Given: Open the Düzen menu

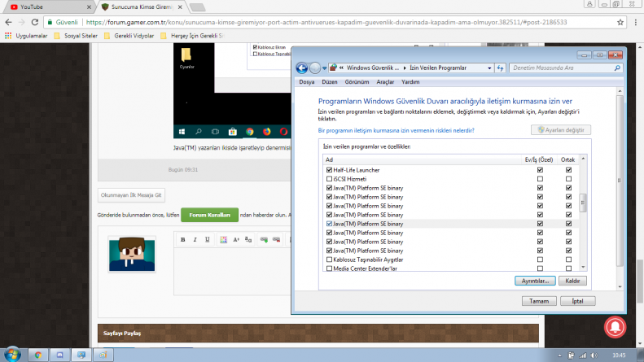Looking at the screenshot, I should [x=330, y=82].
